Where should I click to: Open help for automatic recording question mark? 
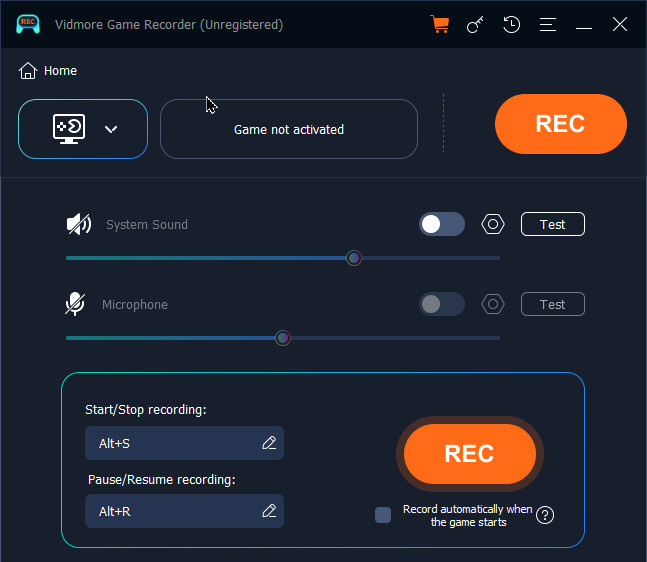click(x=545, y=515)
